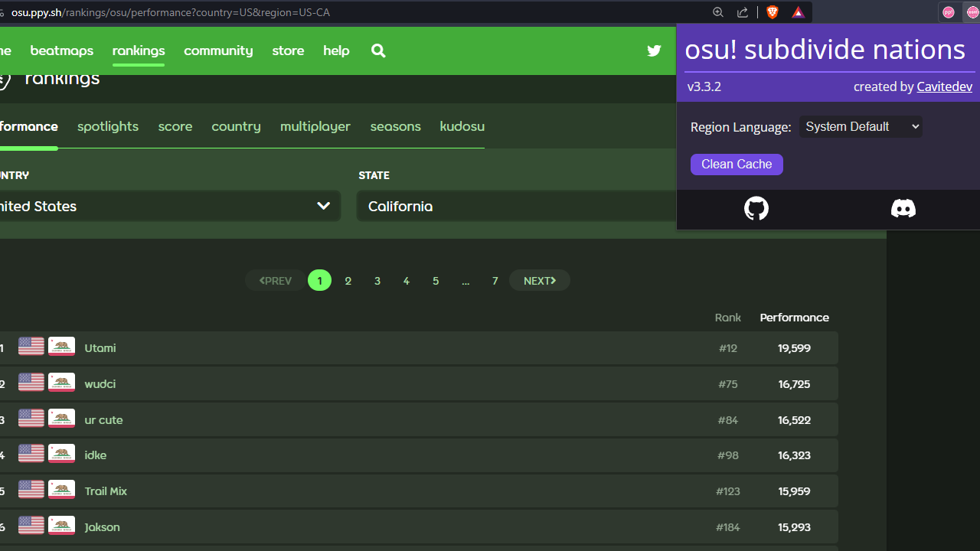Click the Brave Rewards triangle icon
This screenshot has height=551, width=980.
click(798, 12)
